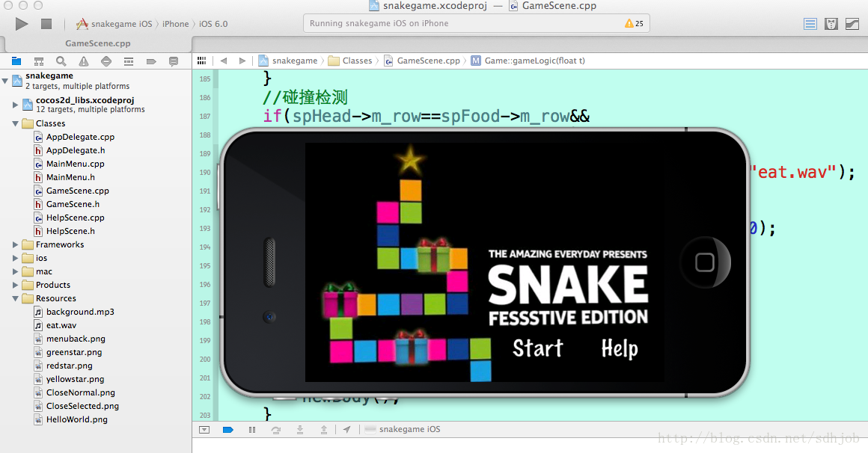Expand the Frameworks group

click(16, 244)
